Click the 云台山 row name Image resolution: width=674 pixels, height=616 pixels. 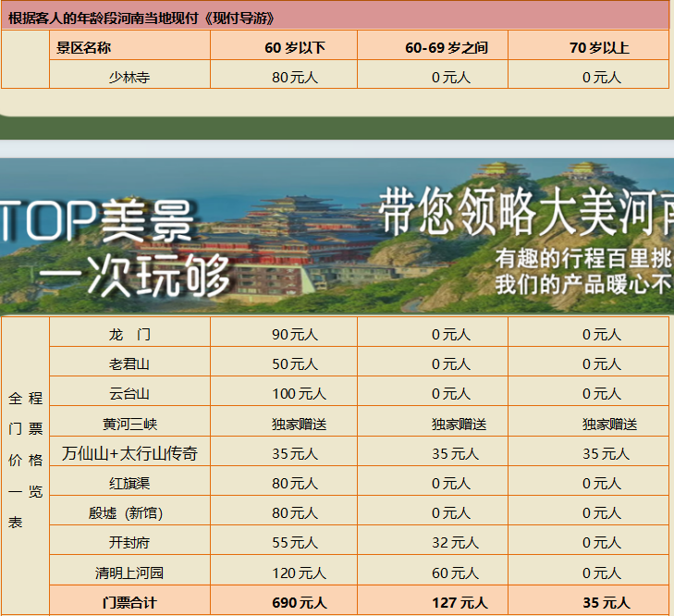click(x=129, y=393)
